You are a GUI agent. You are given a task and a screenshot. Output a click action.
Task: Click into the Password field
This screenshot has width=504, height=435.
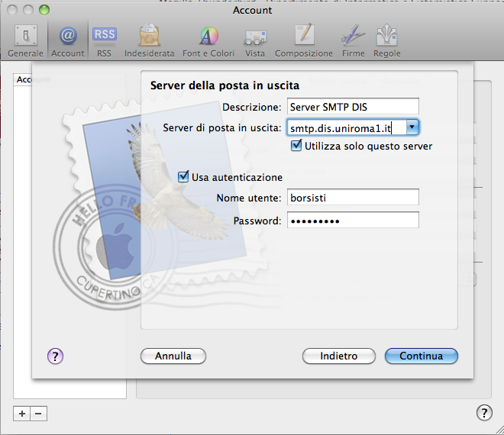(x=353, y=221)
